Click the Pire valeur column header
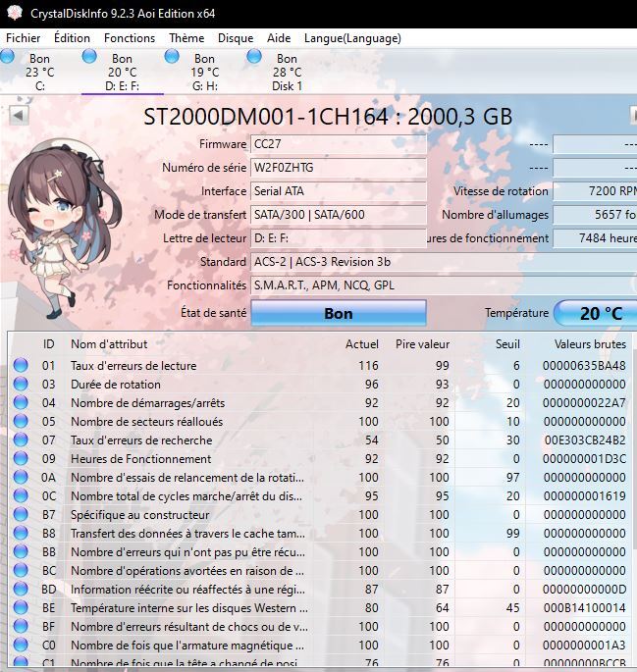This screenshot has width=637, height=672. point(422,344)
